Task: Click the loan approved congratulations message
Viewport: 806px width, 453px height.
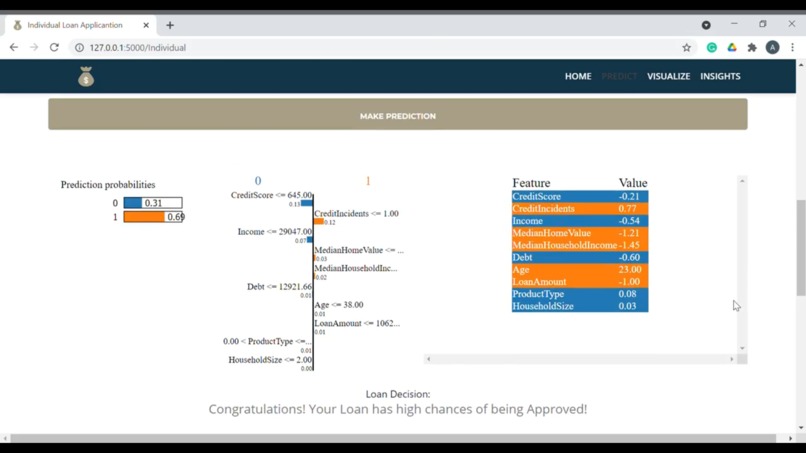Action: point(397,409)
